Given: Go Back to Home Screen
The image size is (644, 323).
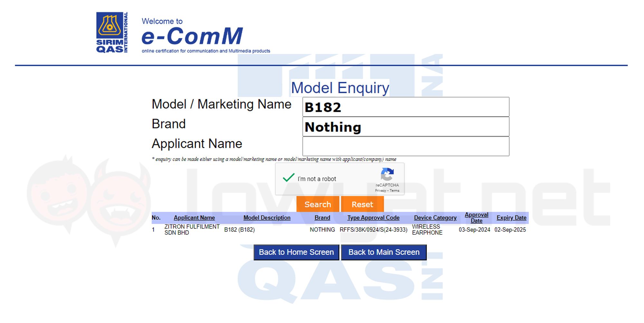Looking at the screenshot, I should 296,252.
